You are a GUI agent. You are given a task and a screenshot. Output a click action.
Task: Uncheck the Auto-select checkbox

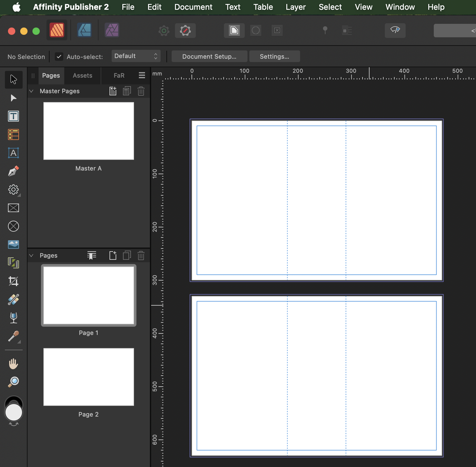(59, 57)
